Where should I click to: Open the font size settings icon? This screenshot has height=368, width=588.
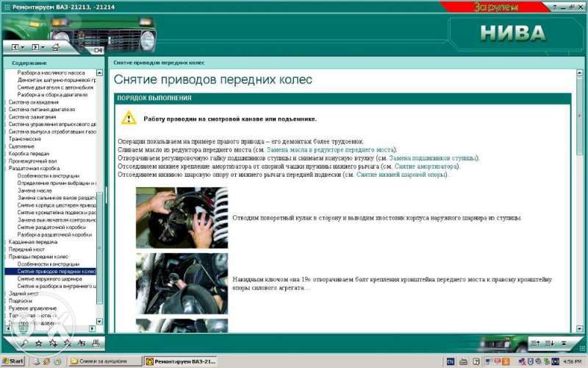(x=82, y=343)
